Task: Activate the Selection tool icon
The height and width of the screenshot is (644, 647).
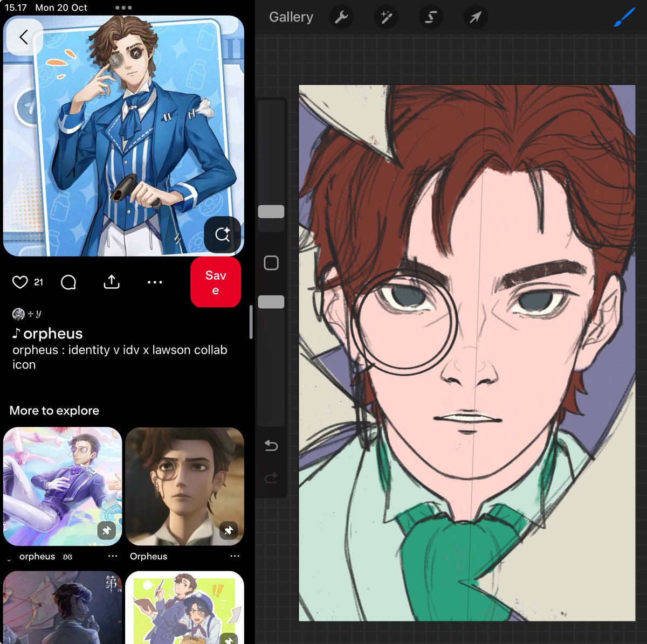Action: click(431, 17)
